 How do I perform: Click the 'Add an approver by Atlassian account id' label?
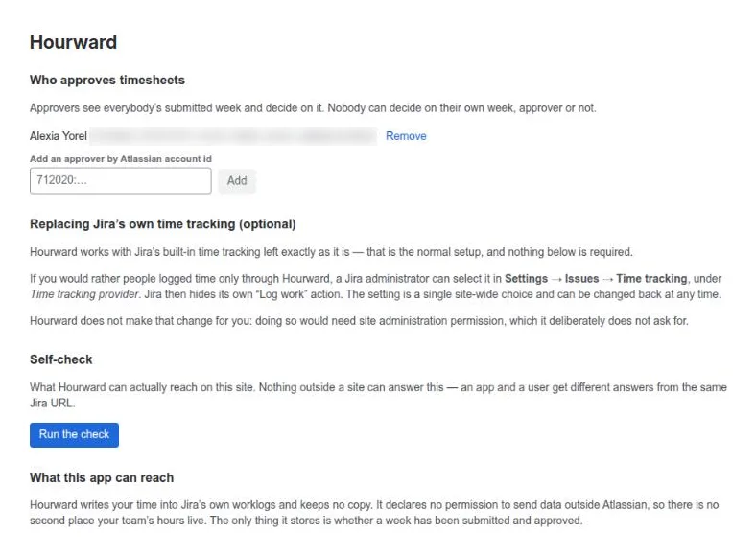click(x=121, y=159)
